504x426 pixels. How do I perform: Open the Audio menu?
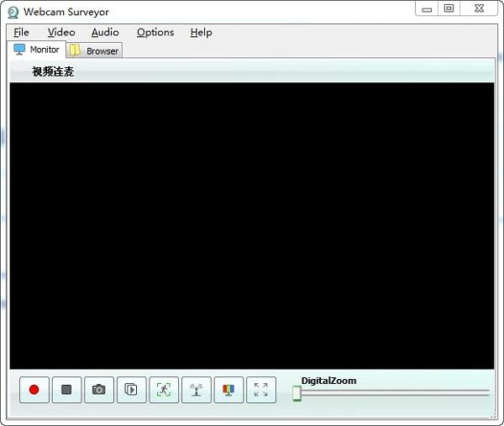105,33
